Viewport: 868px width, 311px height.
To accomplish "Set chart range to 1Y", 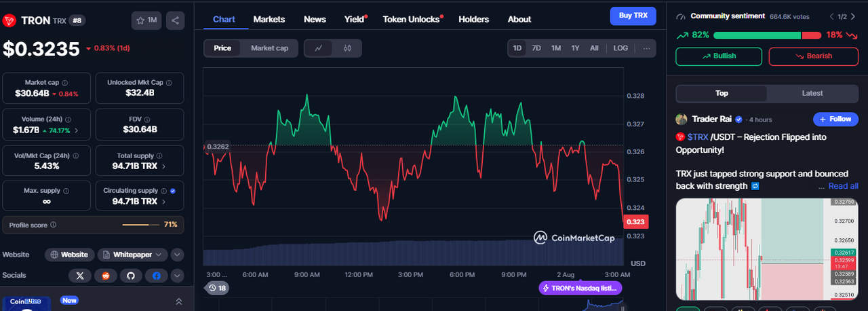I will pyautogui.click(x=576, y=48).
